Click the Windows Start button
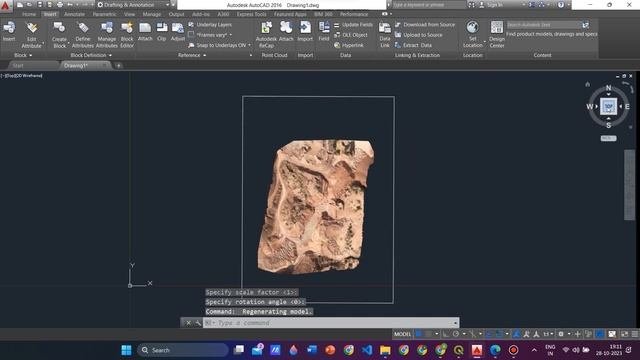640x360 pixels. [x=127, y=350]
